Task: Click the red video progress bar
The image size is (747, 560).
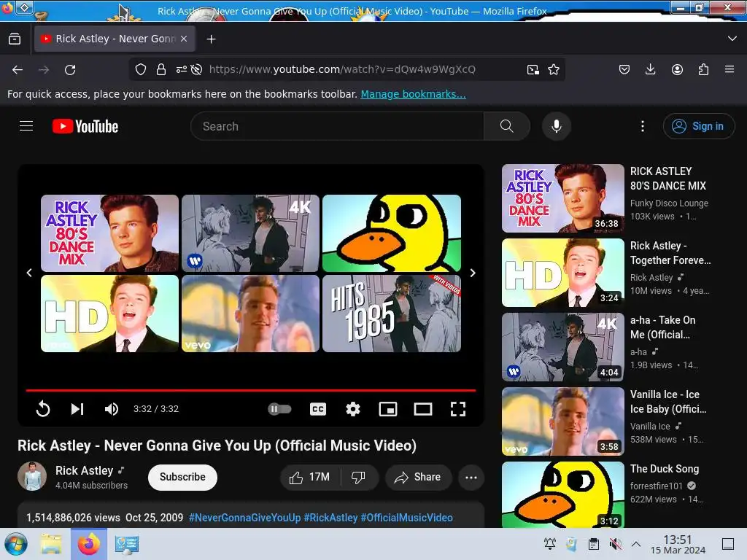Action: coord(251,390)
